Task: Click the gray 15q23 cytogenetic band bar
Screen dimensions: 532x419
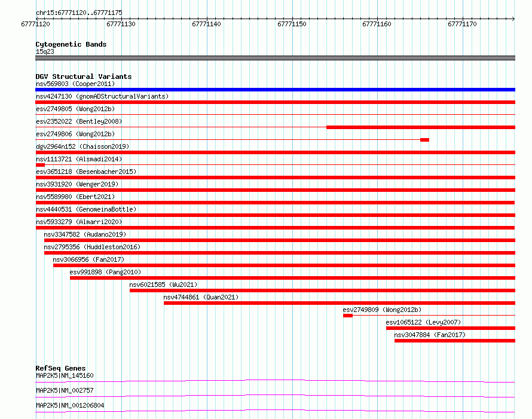Action: click(x=275, y=58)
